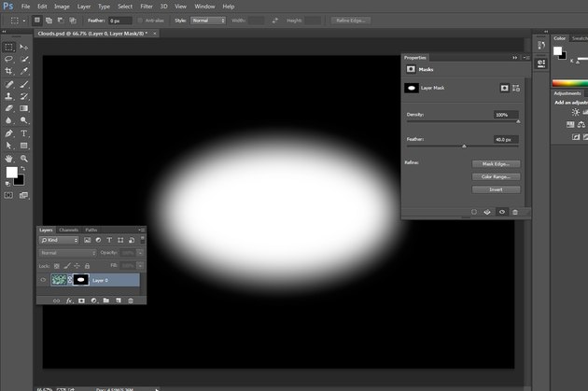Toggle Lock all
588x391 pixels.
coord(87,266)
